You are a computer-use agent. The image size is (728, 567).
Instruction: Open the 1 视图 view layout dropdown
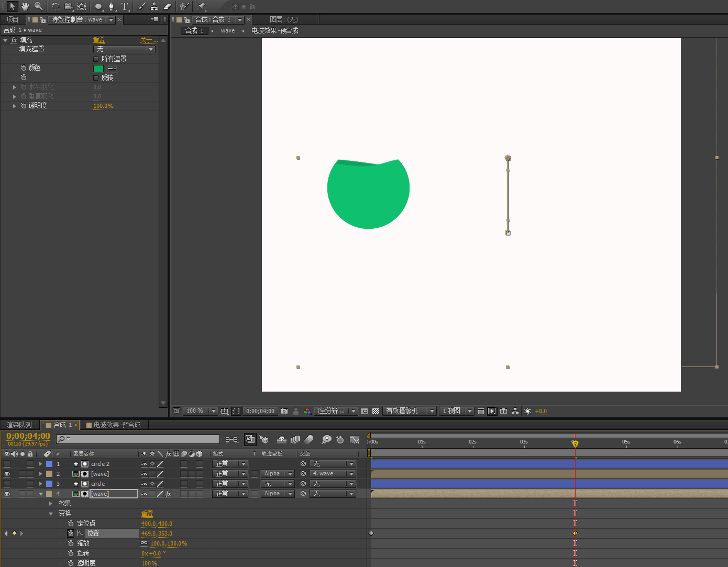(x=456, y=412)
